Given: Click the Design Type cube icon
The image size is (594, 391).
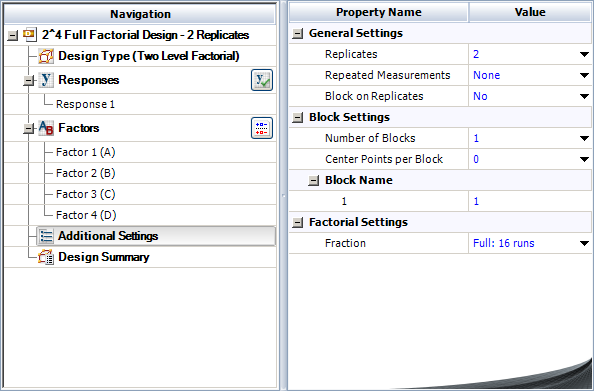Looking at the screenshot, I should tap(46, 56).
